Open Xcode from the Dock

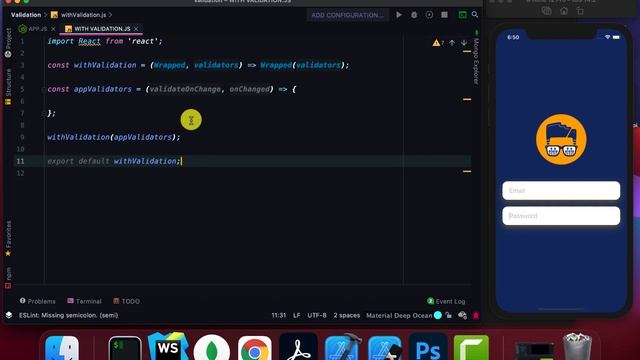tap(342, 348)
